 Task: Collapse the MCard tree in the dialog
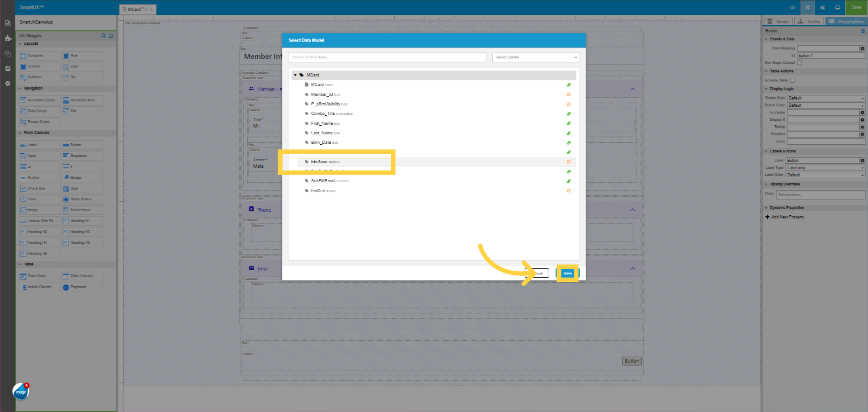[x=295, y=75]
